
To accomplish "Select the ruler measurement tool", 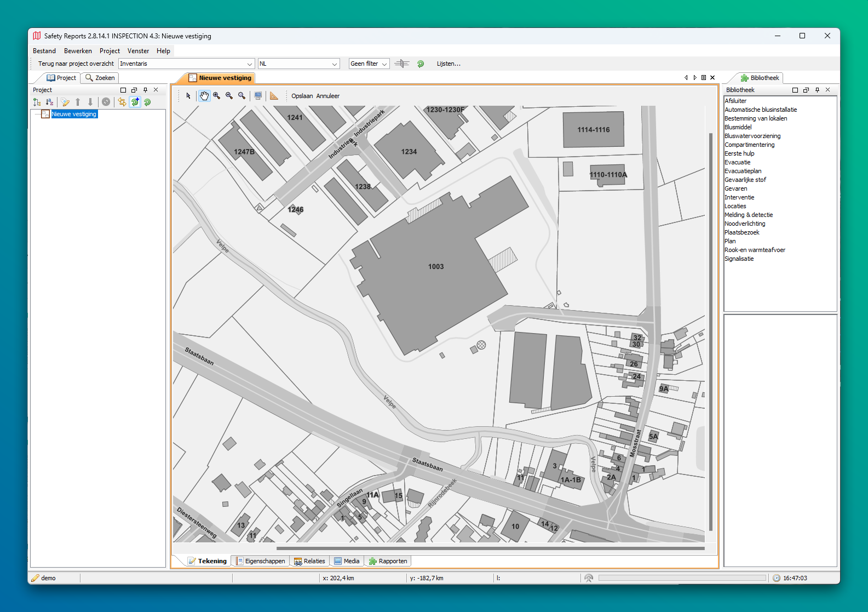I will pos(274,96).
